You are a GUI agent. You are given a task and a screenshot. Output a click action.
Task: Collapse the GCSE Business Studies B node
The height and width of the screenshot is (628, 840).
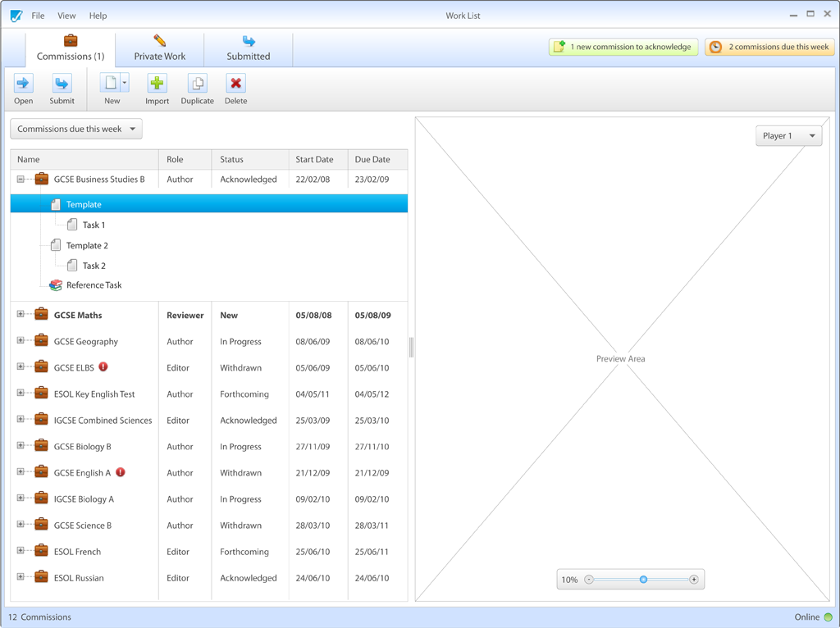tap(21, 180)
